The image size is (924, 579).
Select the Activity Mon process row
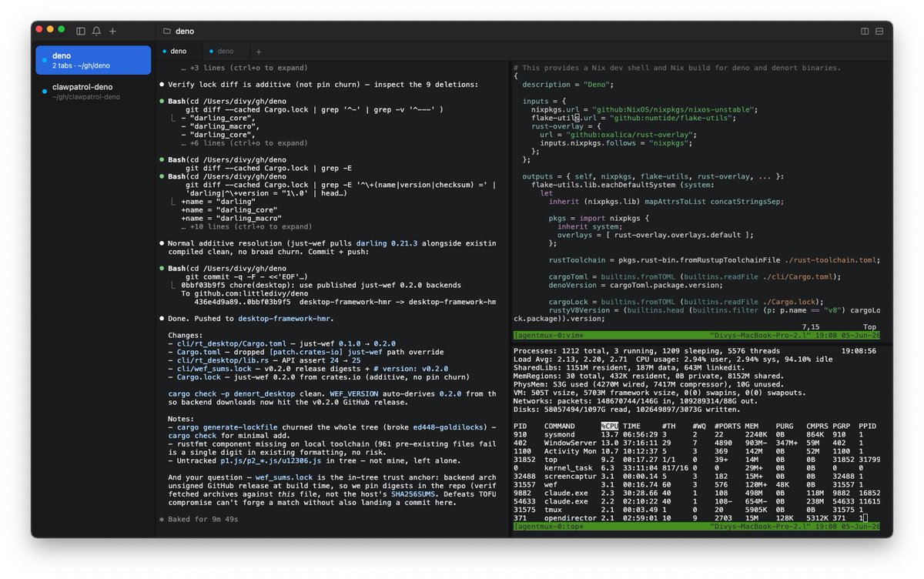698,451
